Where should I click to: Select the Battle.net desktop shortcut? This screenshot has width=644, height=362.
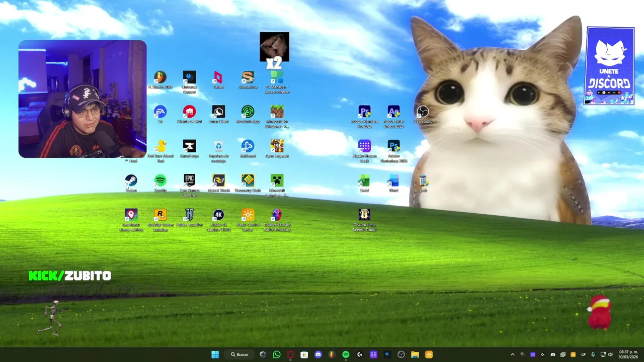pyautogui.click(x=248, y=149)
